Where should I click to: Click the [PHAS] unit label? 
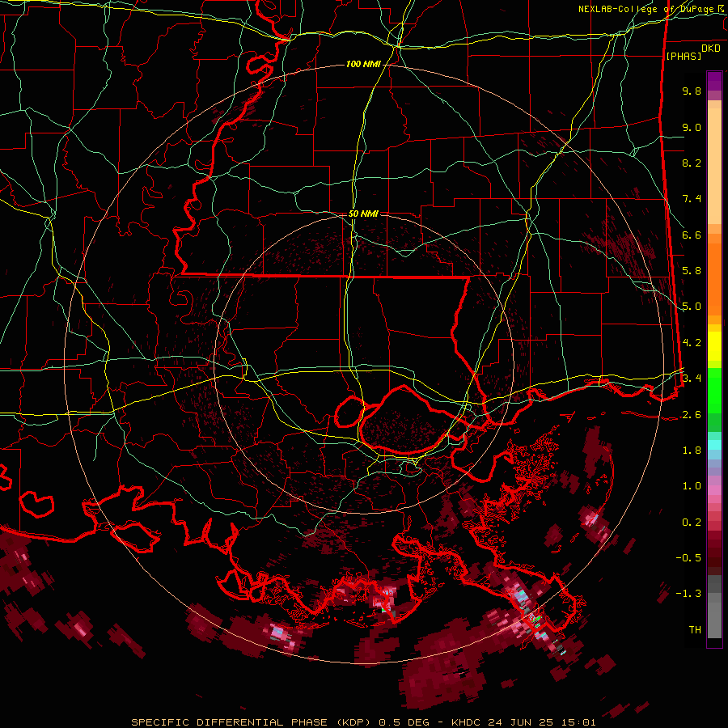pyautogui.click(x=684, y=56)
